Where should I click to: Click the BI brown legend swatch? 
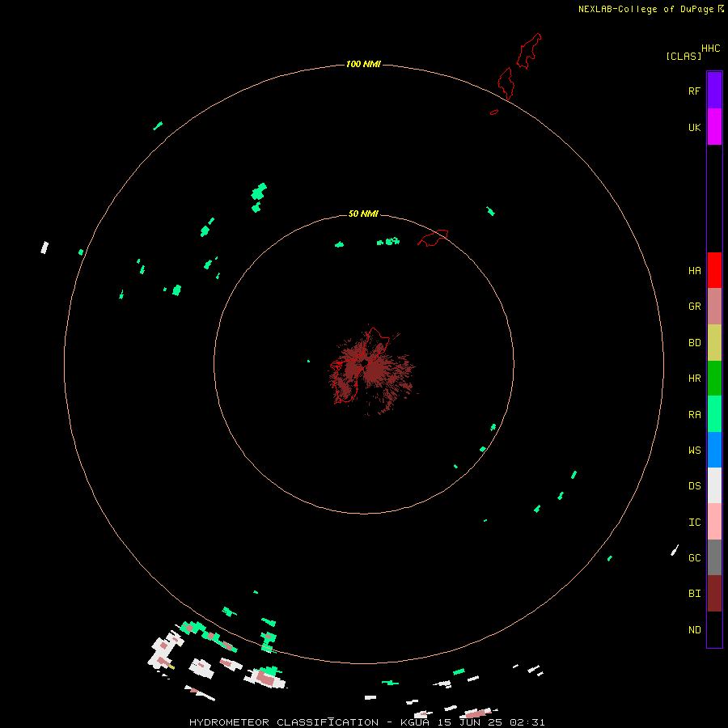click(714, 594)
